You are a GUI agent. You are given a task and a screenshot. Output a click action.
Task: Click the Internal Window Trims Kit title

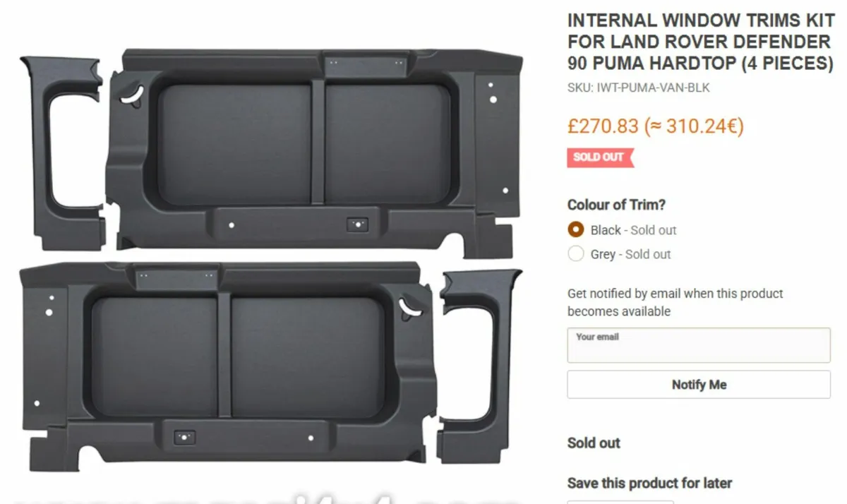click(699, 42)
